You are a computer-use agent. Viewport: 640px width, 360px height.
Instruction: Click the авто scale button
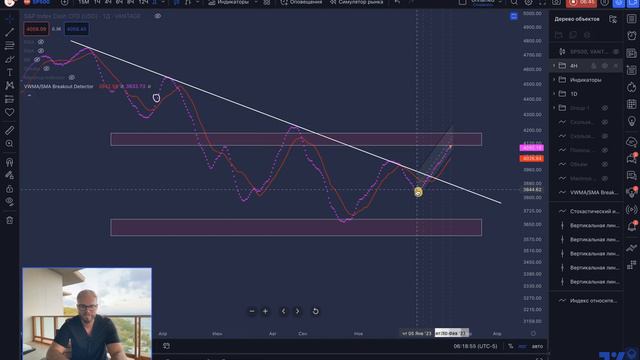[x=538, y=346]
